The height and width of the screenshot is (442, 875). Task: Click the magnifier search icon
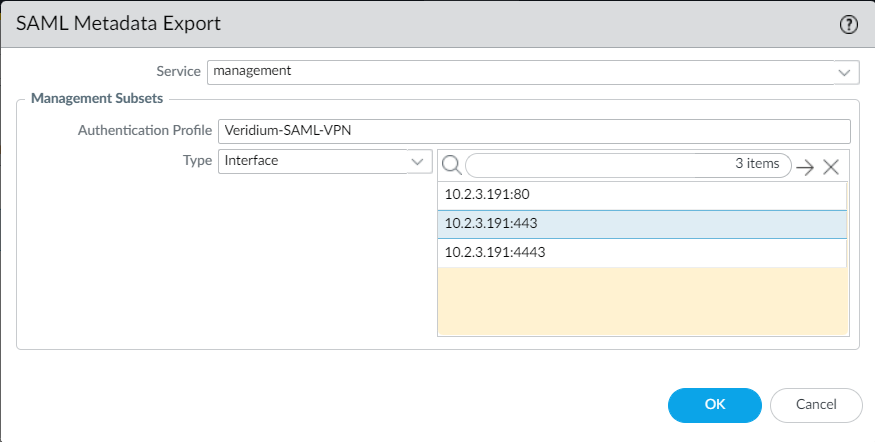[450, 165]
